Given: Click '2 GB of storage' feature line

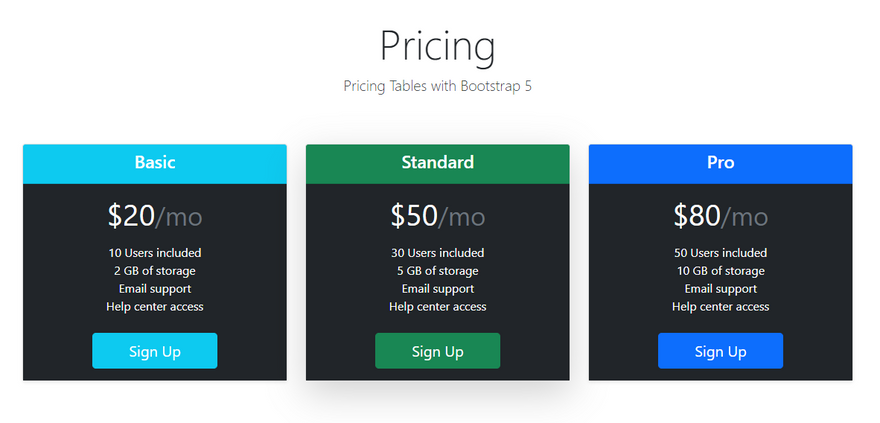Looking at the screenshot, I should (x=155, y=271).
